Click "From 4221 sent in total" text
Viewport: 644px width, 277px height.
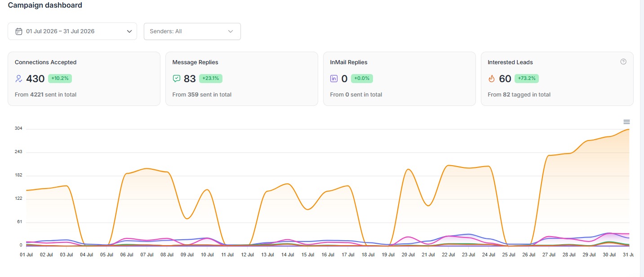(x=45, y=95)
